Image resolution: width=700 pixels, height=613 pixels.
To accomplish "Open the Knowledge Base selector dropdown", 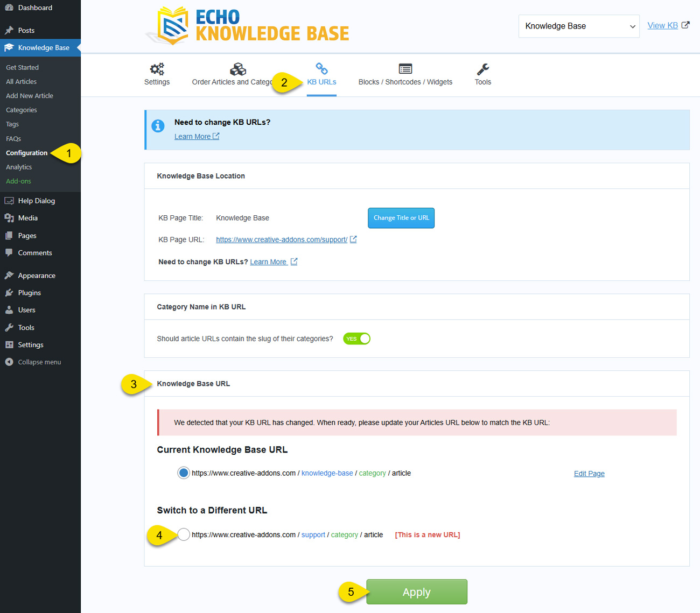I will coord(579,26).
